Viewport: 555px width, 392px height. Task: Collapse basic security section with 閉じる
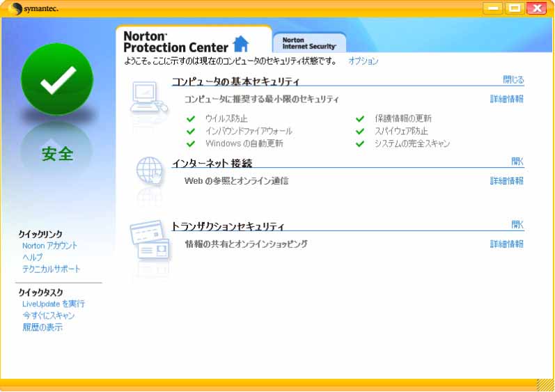click(513, 80)
